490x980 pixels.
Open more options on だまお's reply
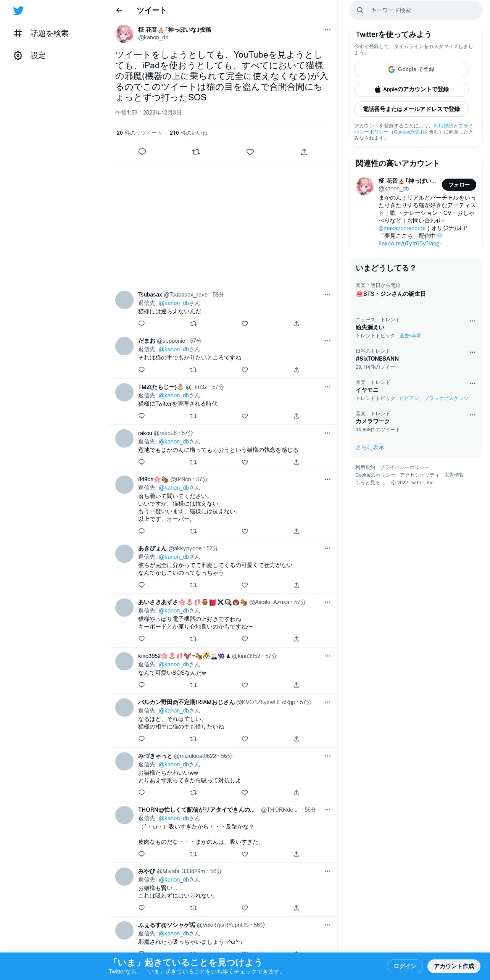click(327, 341)
